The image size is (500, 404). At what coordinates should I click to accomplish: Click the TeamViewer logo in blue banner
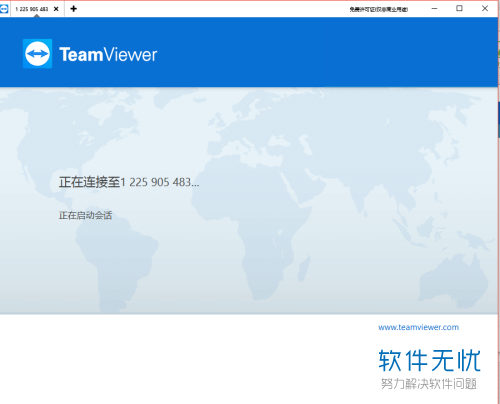[90, 54]
